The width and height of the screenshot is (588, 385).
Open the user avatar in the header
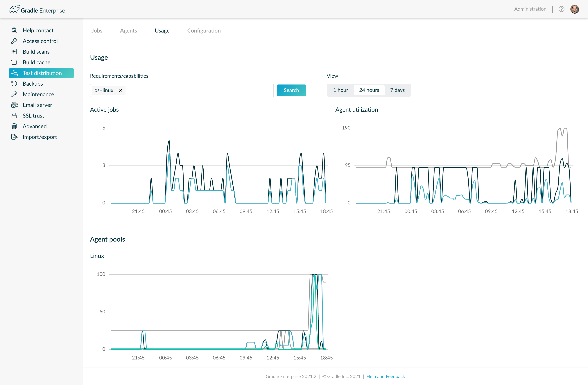pyautogui.click(x=575, y=9)
